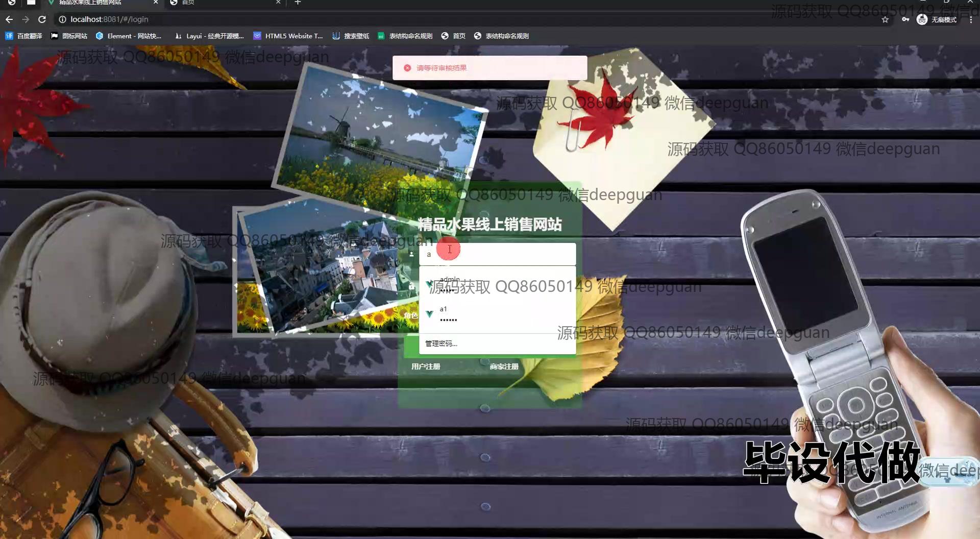Click the site info icon beside localhost
Image resolution: width=980 pixels, height=539 pixels.
click(x=62, y=19)
